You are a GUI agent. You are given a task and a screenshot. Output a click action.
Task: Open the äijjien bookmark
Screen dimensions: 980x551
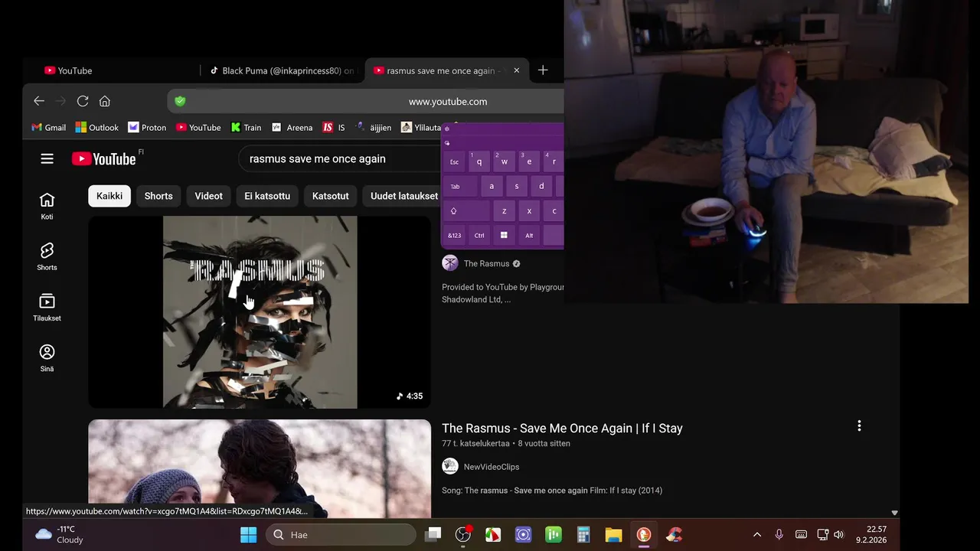(374, 128)
